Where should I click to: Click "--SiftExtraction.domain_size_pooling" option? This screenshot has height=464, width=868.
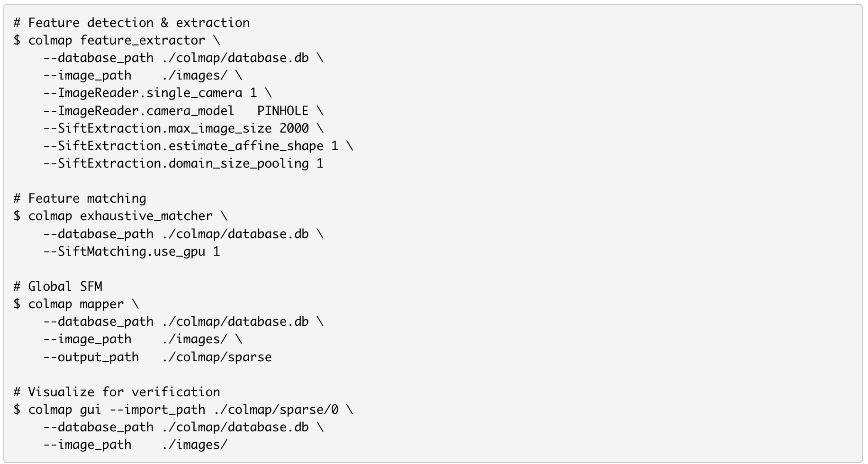(176, 164)
